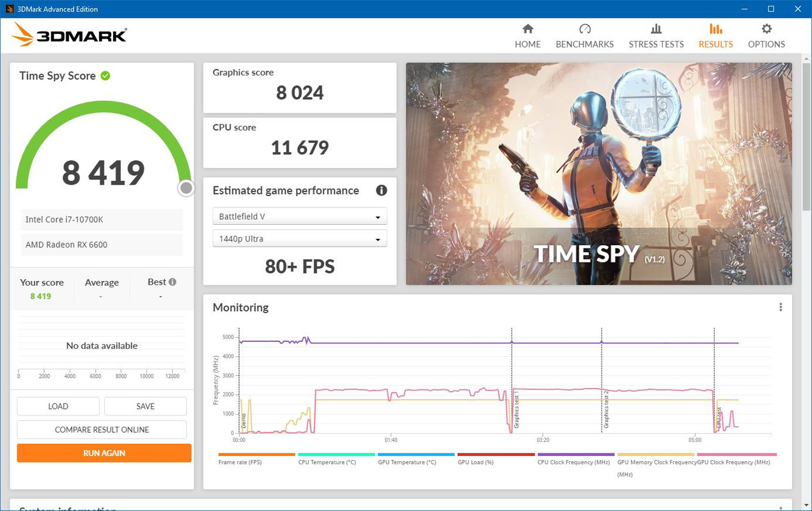Open Options via the gear icon

pyautogui.click(x=766, y=29)
